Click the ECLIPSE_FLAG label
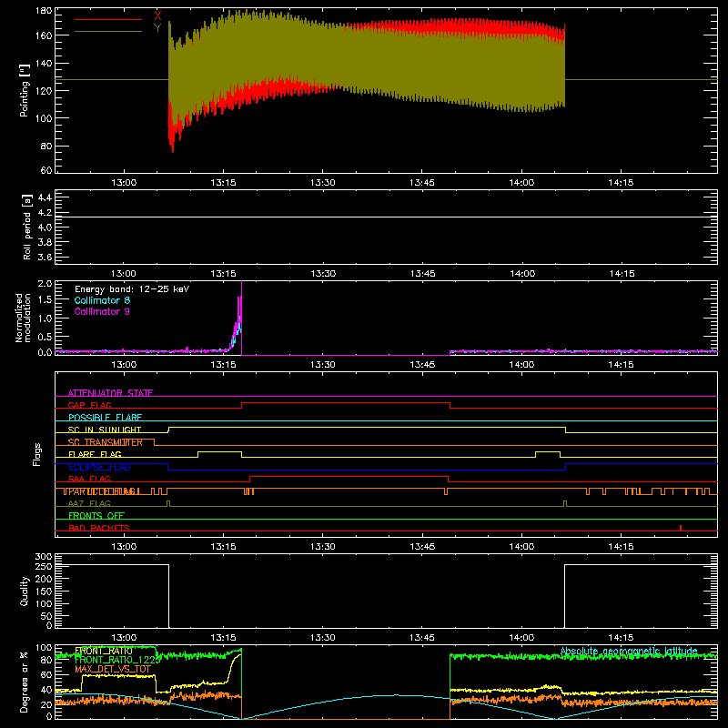 pos(99,467)
